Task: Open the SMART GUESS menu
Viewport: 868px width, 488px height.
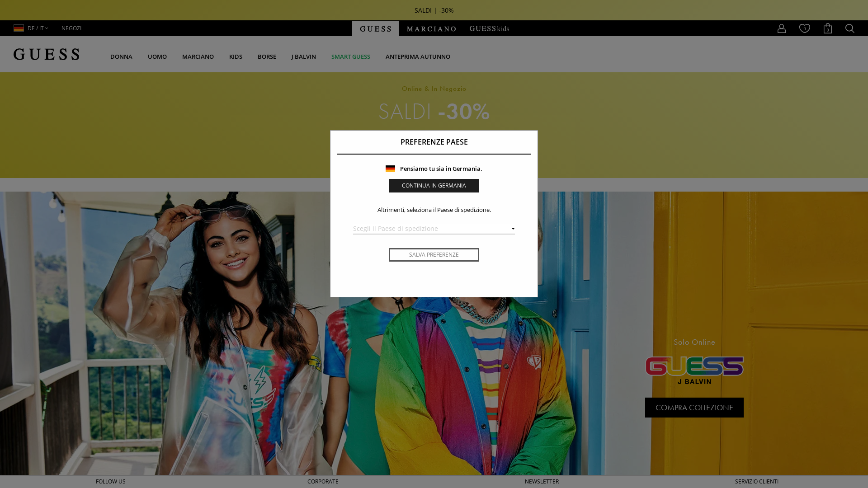Action: [x=351, y=56]
